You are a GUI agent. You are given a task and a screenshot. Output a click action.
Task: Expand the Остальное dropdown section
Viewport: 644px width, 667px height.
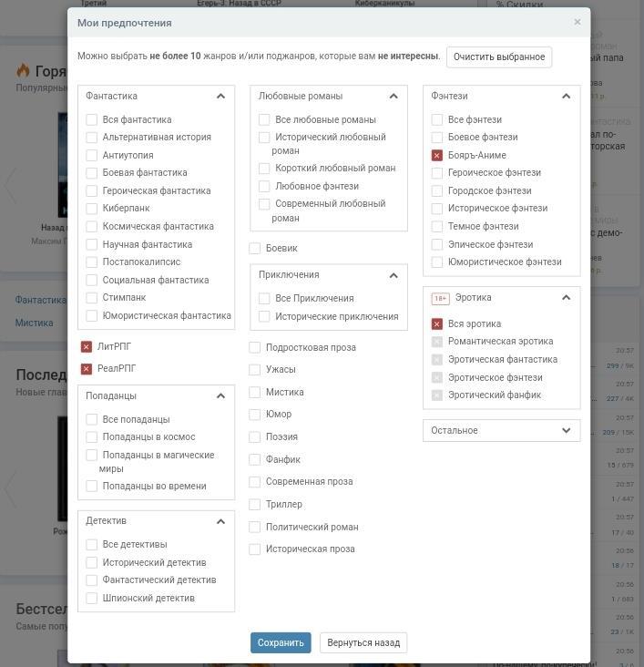[x=566, y=430]
